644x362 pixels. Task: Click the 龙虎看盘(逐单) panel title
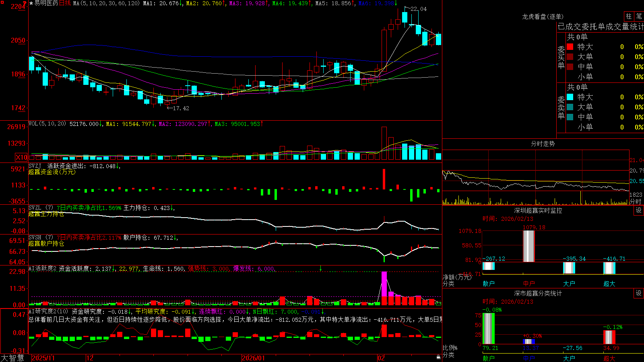tap(543, 16)
